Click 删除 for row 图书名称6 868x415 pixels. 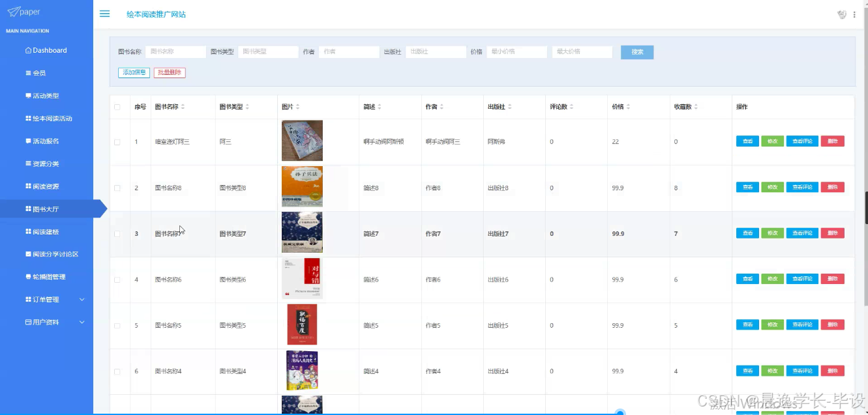tap(833, 279)
